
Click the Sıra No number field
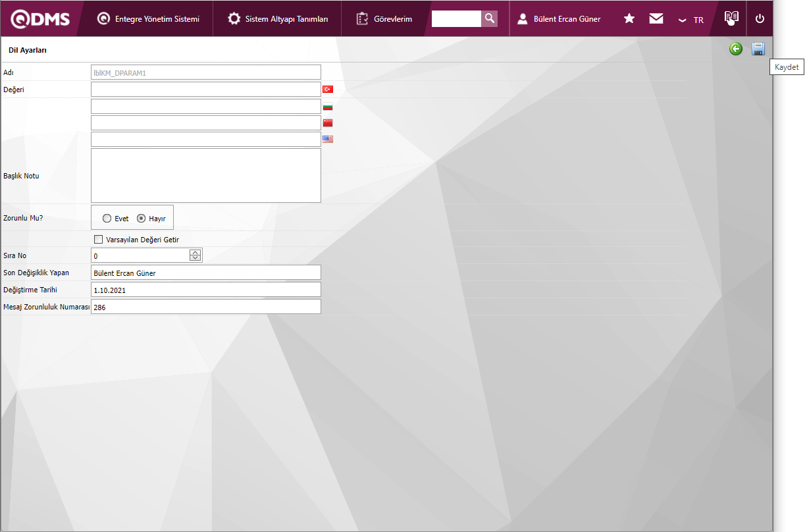(x=141, y=255)
